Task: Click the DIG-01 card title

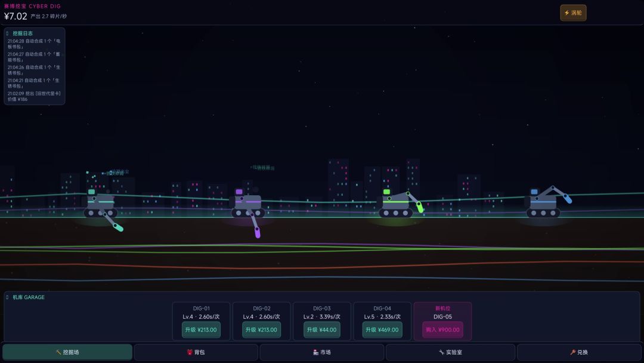Action: pos(202,308)
